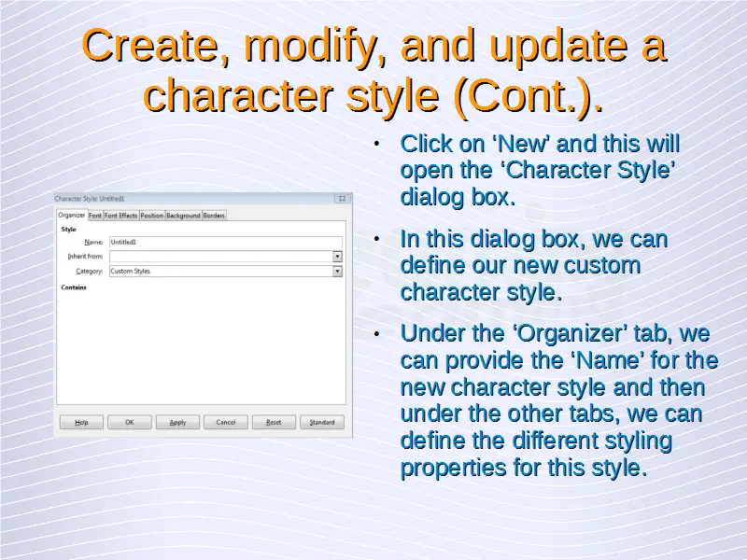Cancel the Character Style dialog
The image size is (747, 560).
click(x=226, y=422)
